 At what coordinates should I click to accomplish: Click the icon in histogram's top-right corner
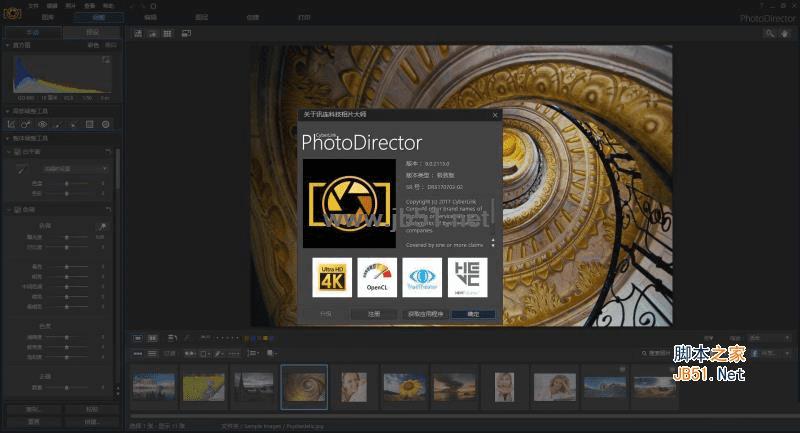106,60
